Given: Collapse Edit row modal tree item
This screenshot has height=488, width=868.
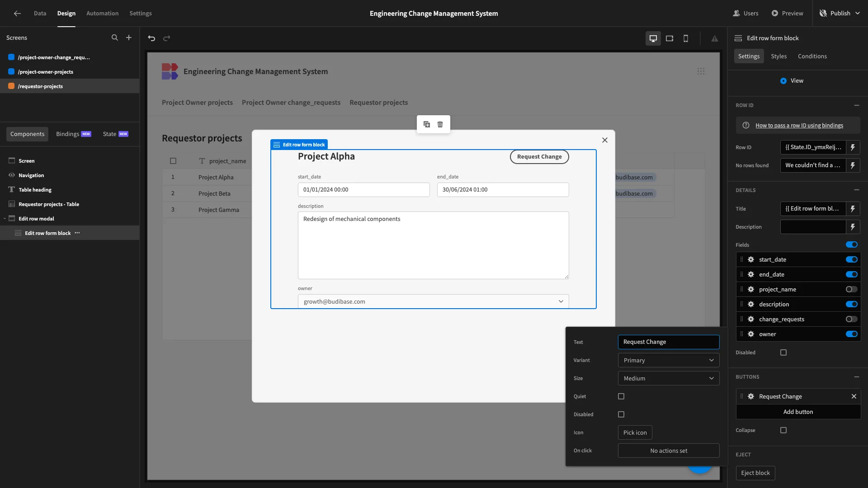Looking at the screenshot, I should coord(5,219).
